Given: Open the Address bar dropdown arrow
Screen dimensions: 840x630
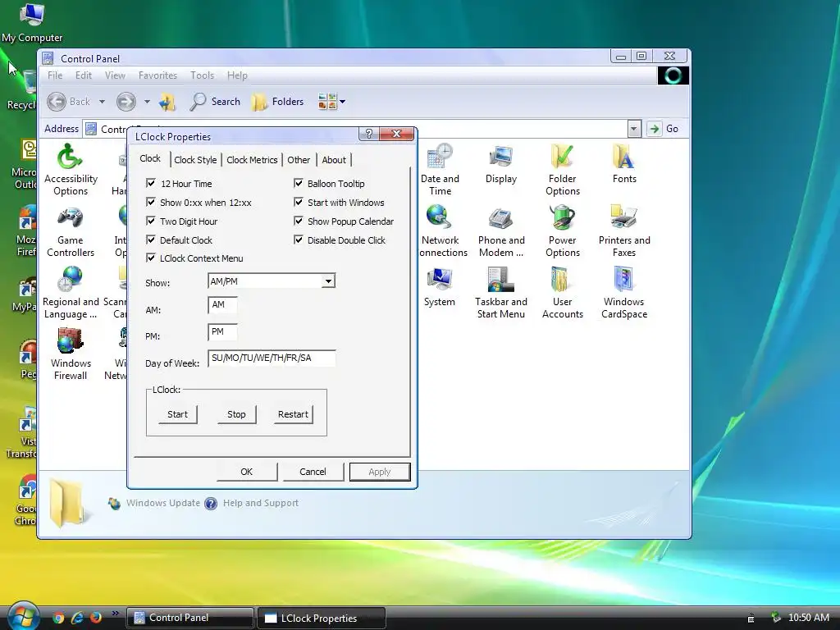Looking at the screenshot, I should tap(634, 129).
